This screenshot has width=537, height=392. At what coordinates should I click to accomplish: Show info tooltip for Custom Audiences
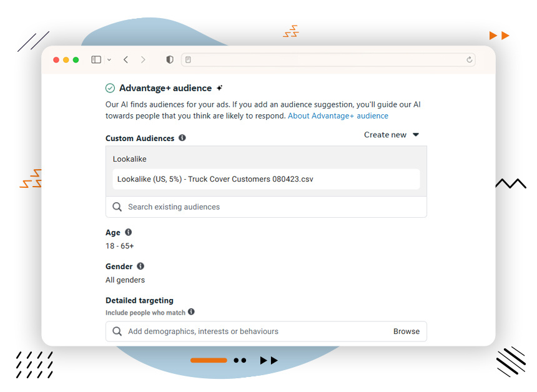pos(182,138)
